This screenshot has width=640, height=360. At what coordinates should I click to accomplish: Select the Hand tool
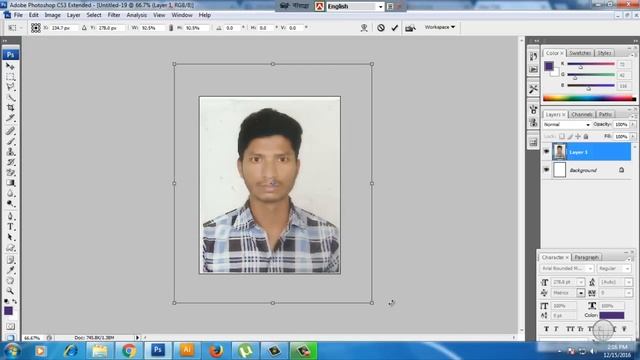(10, 281)
